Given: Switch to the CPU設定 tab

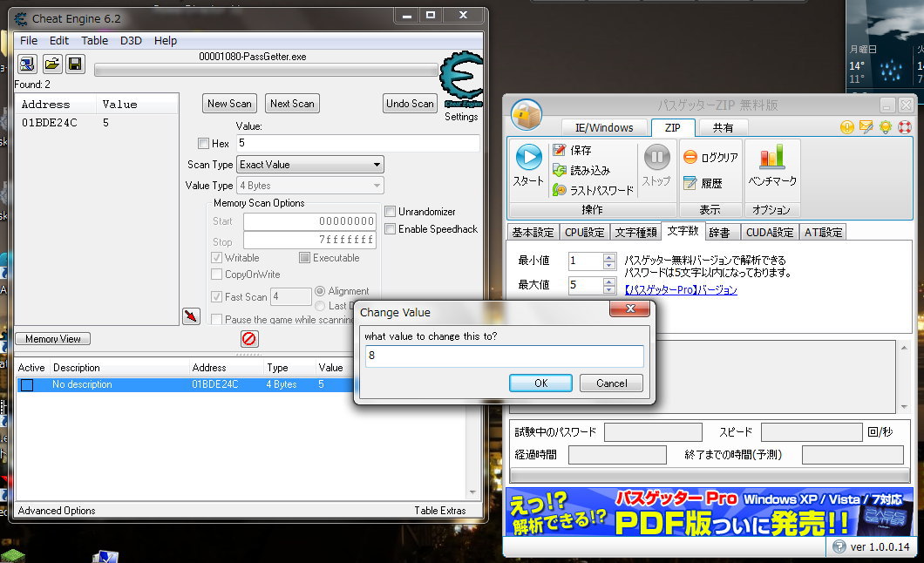Looking at the screenshot, I should 585,233.
